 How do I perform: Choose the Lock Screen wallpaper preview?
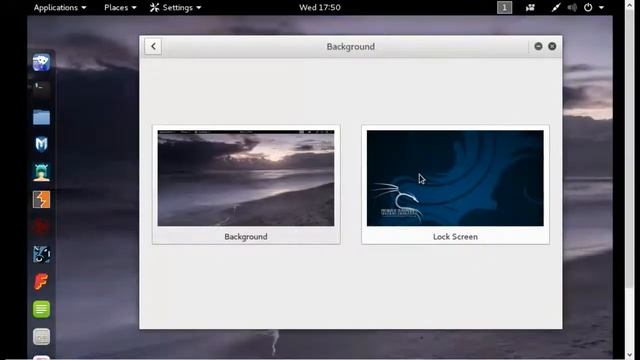455,178
